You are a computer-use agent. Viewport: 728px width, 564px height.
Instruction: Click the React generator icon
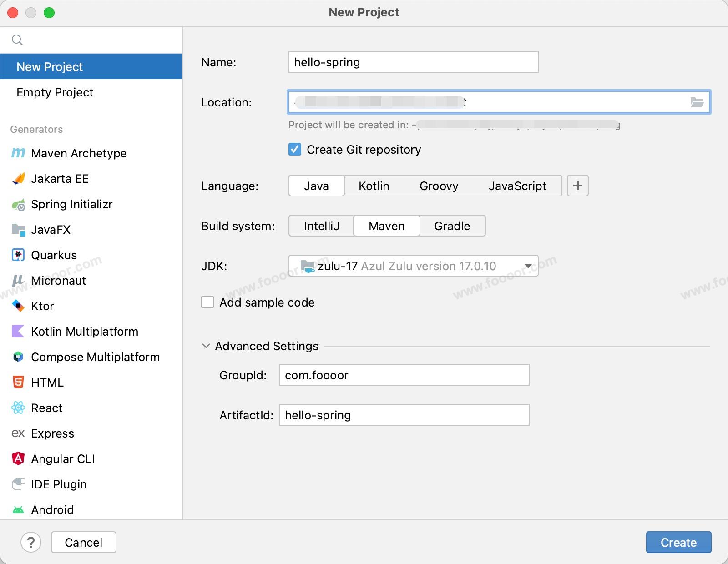click(18, 408)
